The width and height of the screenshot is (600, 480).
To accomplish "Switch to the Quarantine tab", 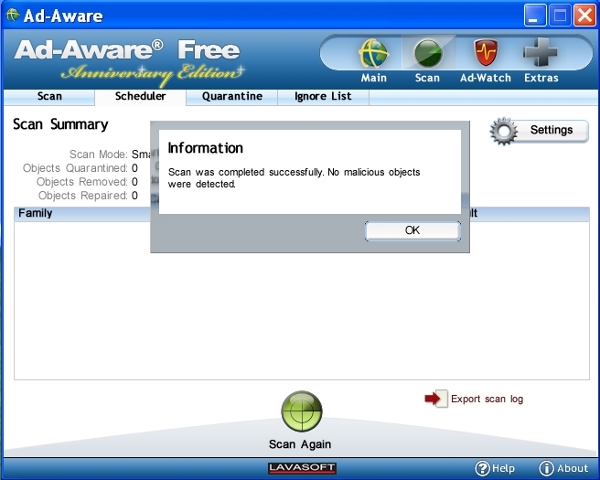I will pyautogui.click(x=232, y=96).
